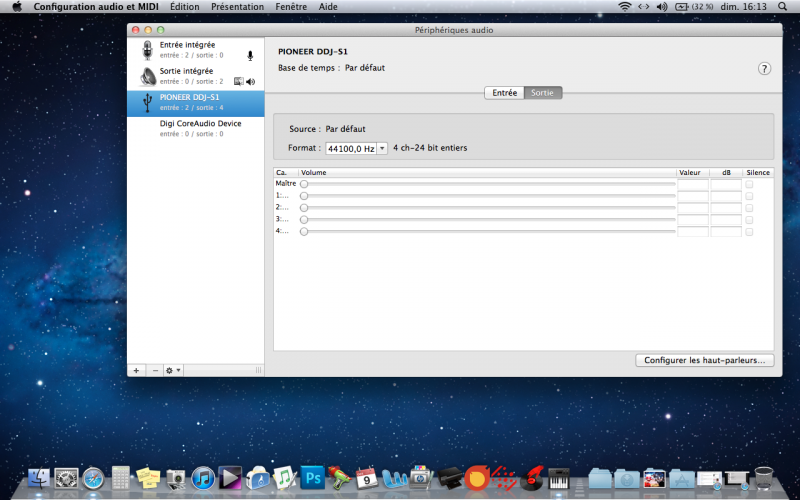
Task: Launch Photoshop from the Dock
Action: pos(313,479)
